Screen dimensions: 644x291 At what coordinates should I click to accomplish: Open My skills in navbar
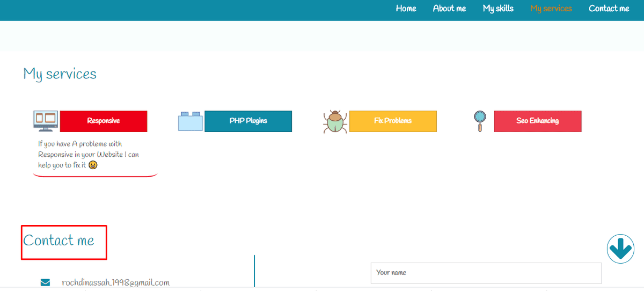coord(498,9)
